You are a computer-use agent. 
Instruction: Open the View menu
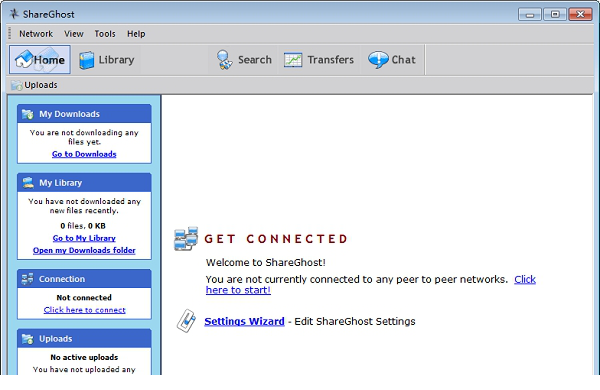pyautogui.click(x=73, y=34)
